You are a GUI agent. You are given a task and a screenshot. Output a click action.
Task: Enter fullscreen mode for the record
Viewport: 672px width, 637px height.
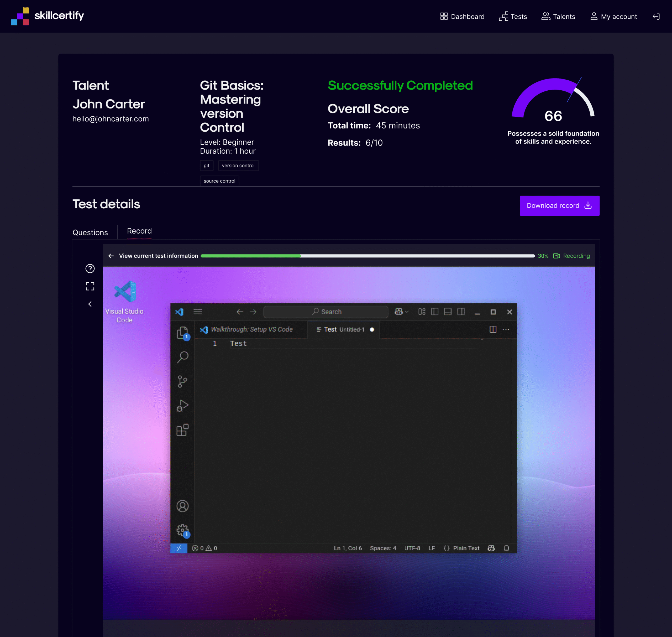click(90, 286)
